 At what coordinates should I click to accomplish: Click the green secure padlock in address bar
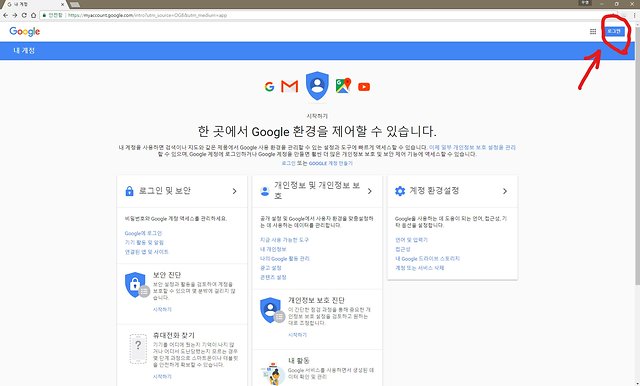(x=44, y=15)
